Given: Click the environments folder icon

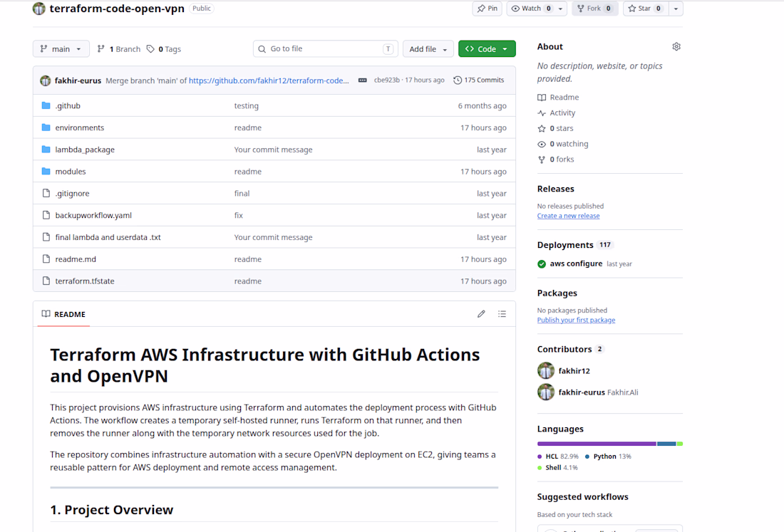Looking at the screenshot, I should click(x=46, y=127).
